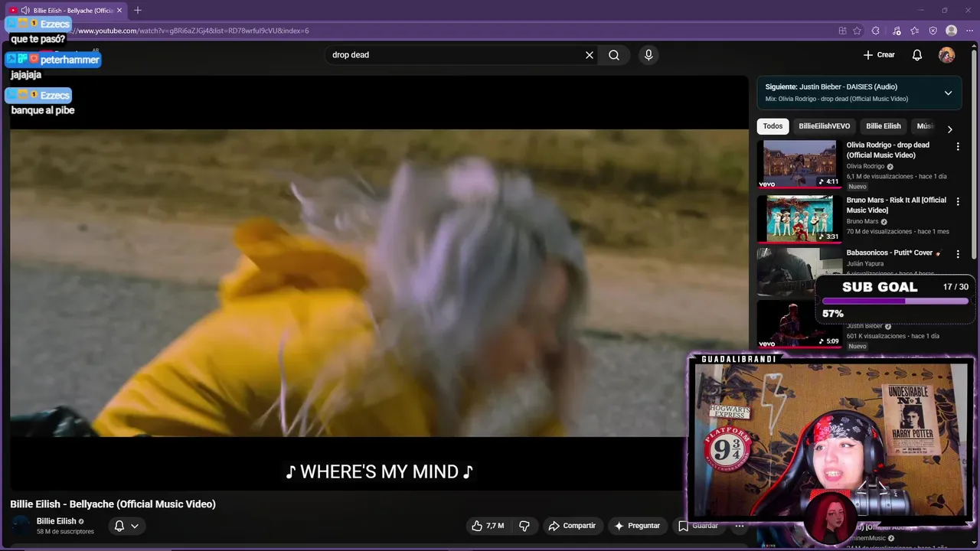Open the Justin Bieber video thumbnail
Viewport: 980px width, 551px height.
[799, 324]
